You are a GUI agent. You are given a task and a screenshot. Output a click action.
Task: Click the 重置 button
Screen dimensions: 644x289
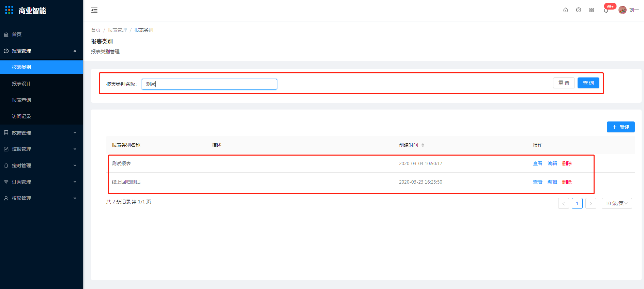(564, 83)
